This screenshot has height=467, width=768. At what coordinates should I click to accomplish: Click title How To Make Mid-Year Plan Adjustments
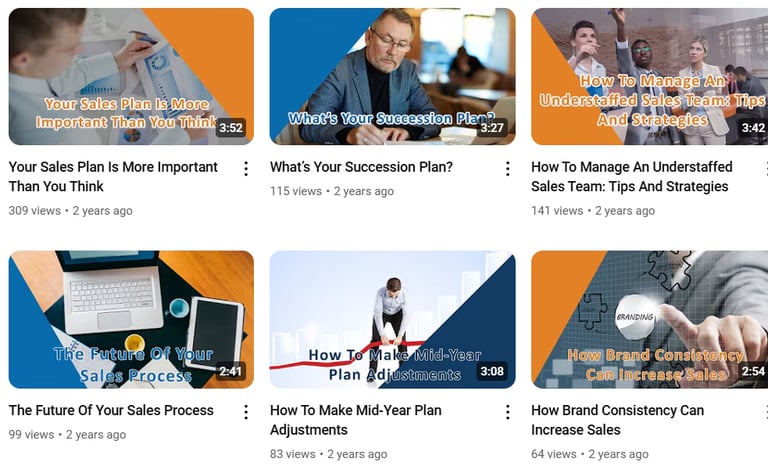tap(356, 419)
